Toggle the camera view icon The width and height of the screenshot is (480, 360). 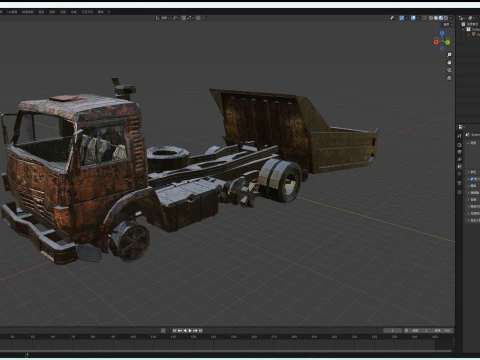click(x=449, y=70)
